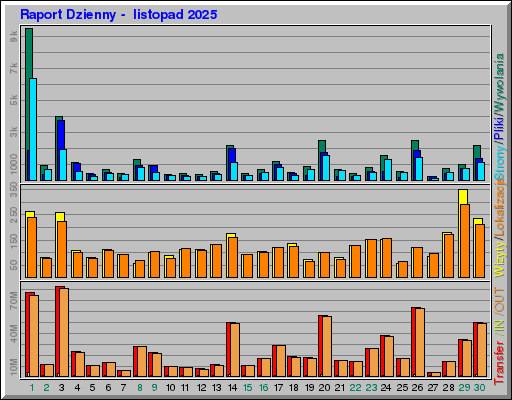This screenshot has width=512, height=400.
Task: Select the '50' y-axis value
Action: click(14, 265)
